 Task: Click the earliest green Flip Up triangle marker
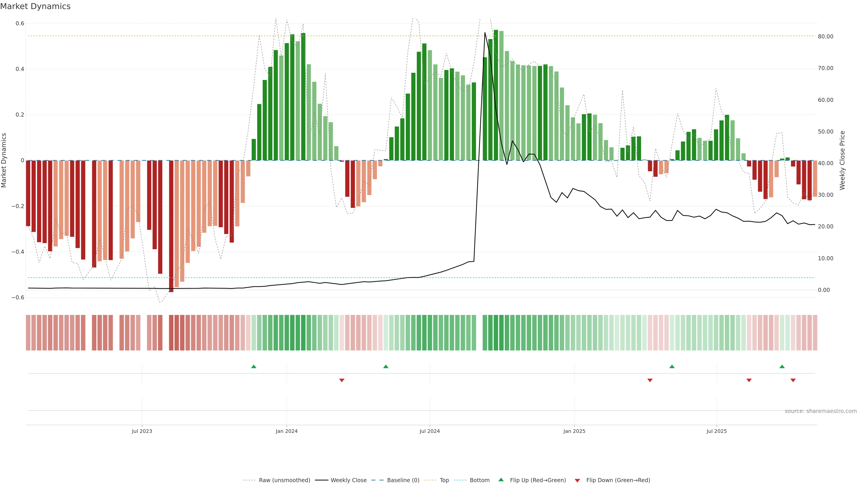click(x=254, y=366)
